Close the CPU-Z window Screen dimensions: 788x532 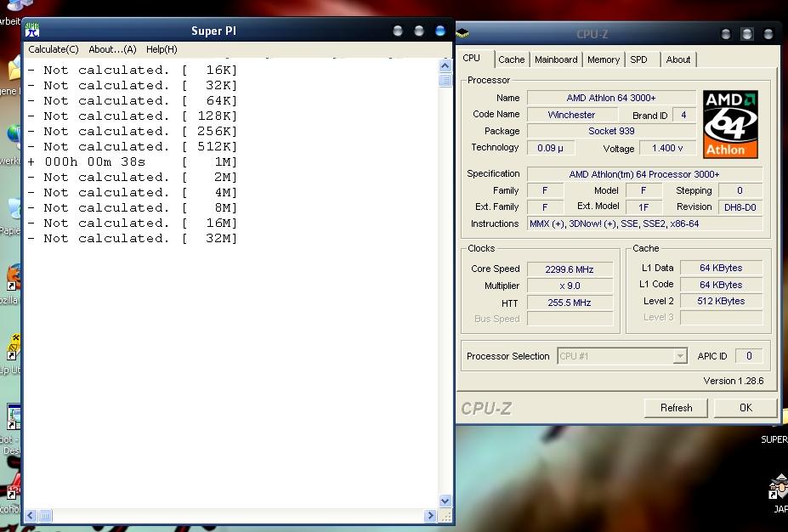click(768, 34)
